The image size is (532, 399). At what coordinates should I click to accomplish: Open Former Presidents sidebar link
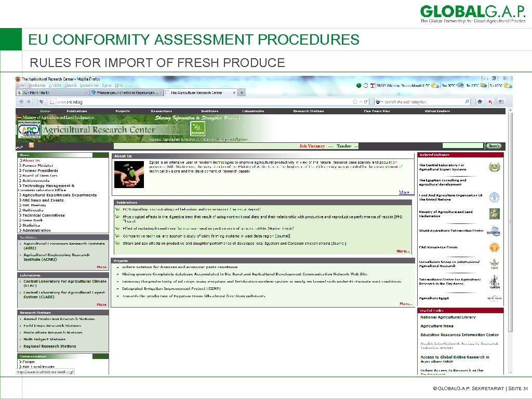[x=40, y=170]
